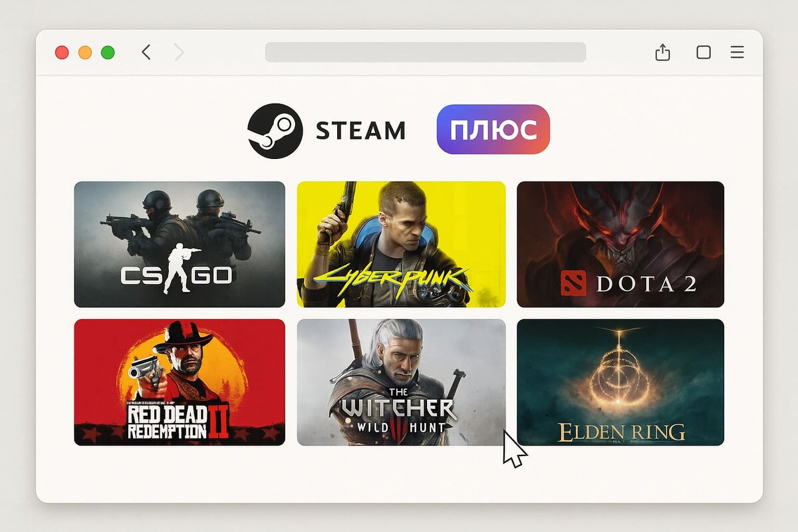The width and height of the screenshot is (798, 532).
Task: Go forward with the right chevron
Action: pyautogui.click(x=179, y=52)
